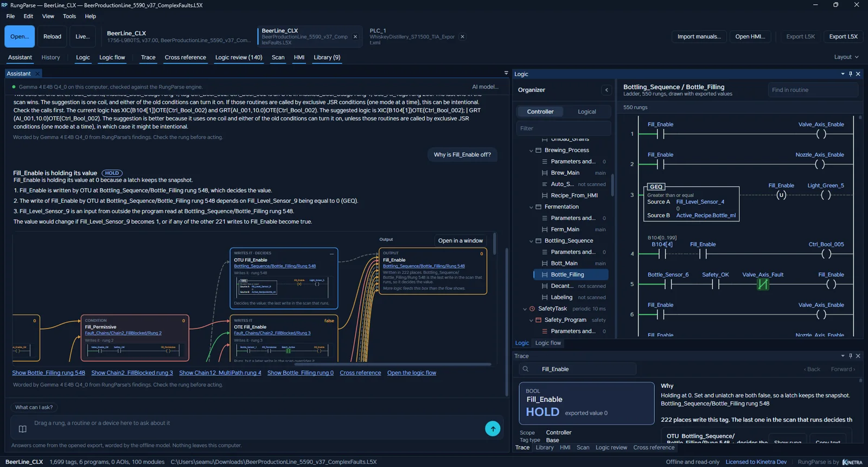
Task: Click the highlighted Valve_Axis_Fault contact on rung 5
Action: pos(763,284)
